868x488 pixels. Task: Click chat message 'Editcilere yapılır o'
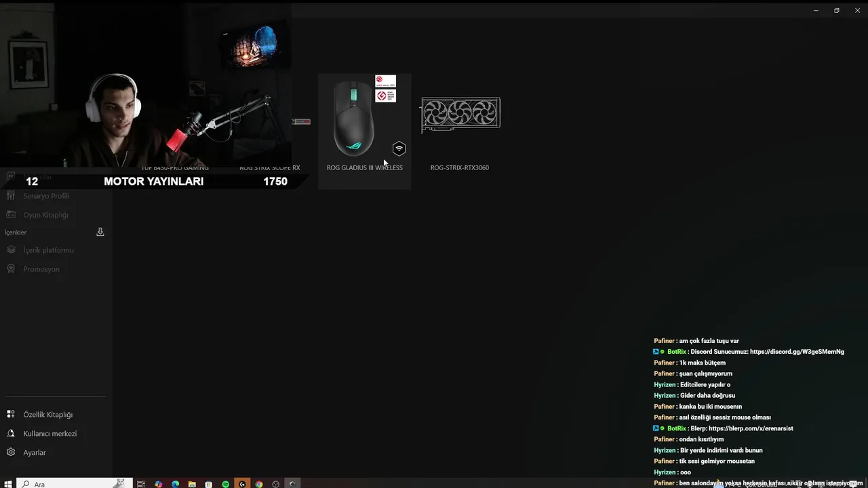click(705, 384)
